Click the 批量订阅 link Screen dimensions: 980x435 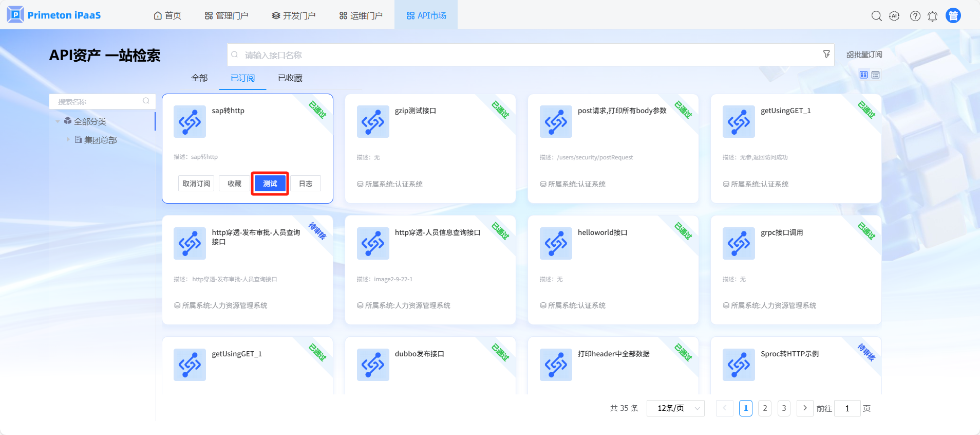click(864, 55)
